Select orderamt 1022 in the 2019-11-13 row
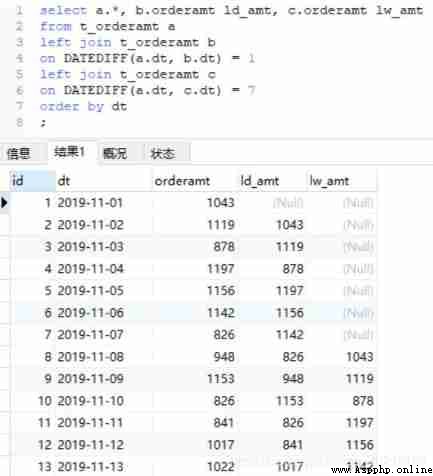433x476 pixels. click(x=221, y=466)
